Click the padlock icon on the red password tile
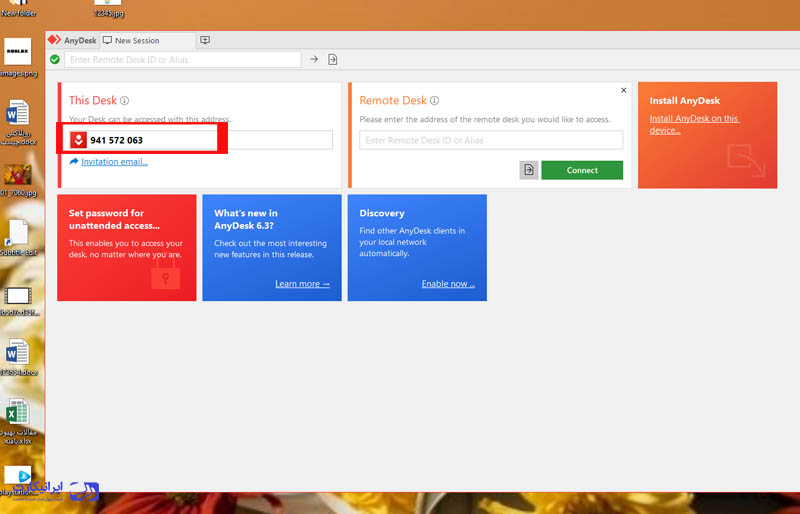 click(x=165, y=276)
